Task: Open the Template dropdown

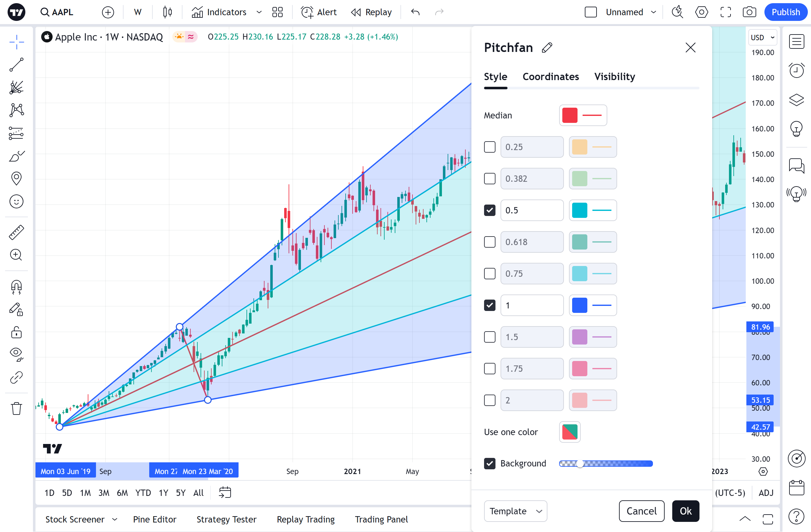Action: (x=515, y=511)
